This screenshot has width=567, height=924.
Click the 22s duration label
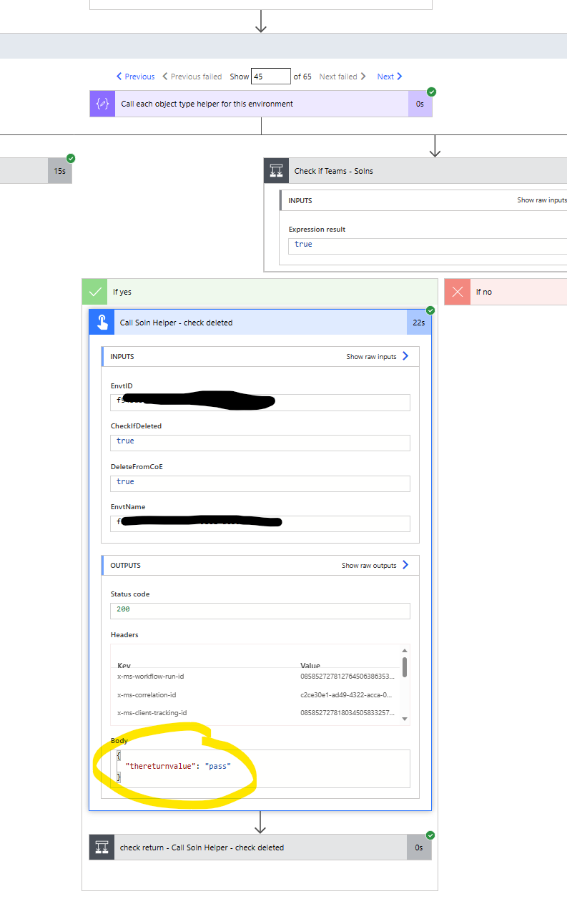[x=419, y=323]
